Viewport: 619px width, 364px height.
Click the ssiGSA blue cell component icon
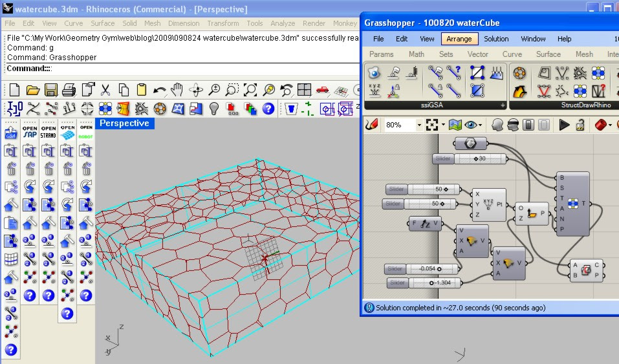coord(374,72)
